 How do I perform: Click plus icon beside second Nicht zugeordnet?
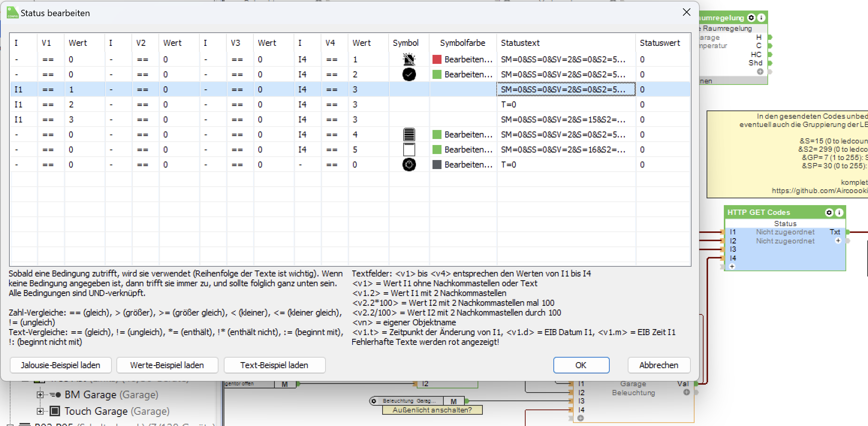point(838,241)
